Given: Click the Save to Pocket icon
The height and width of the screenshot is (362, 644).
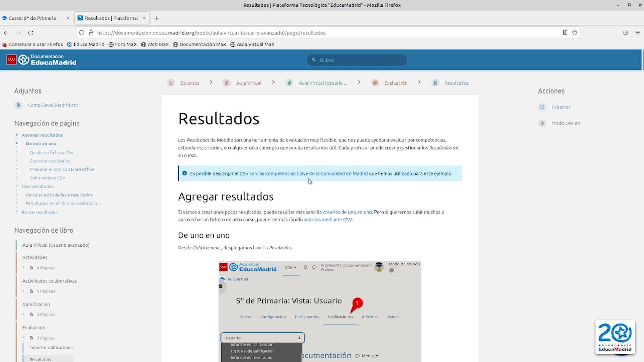Looking at the screenshot, I should (625, 33).
